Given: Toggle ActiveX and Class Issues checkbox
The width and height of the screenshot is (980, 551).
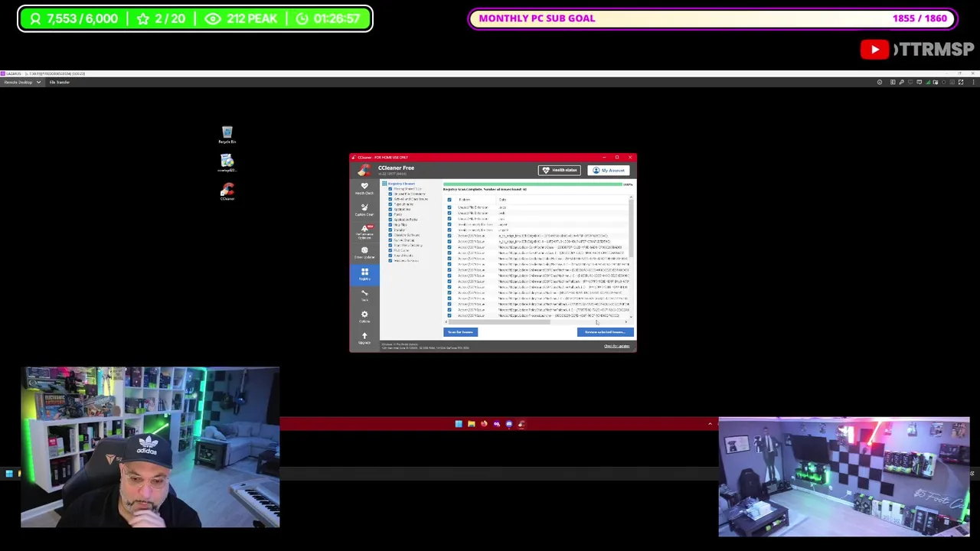Looking at the screenshot, I should [x=390, y=199].
